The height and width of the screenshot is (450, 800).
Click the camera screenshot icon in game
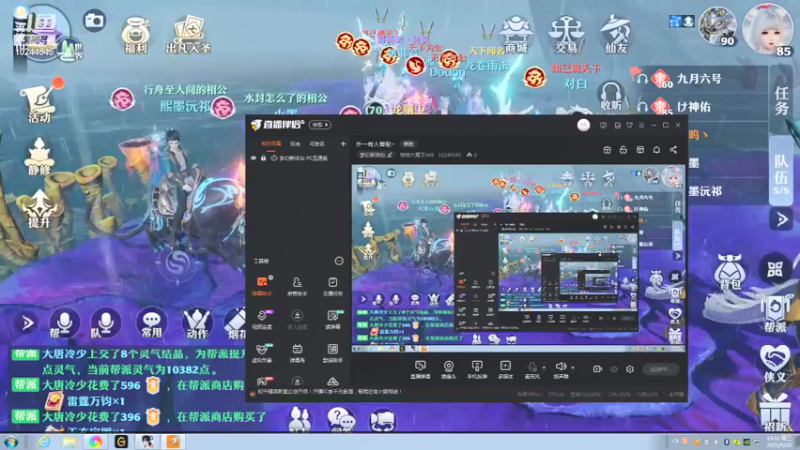pos(94,21)
